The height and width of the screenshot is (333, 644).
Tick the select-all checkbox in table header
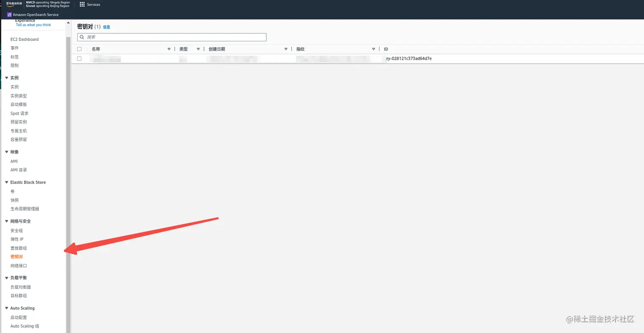(79, 49)
